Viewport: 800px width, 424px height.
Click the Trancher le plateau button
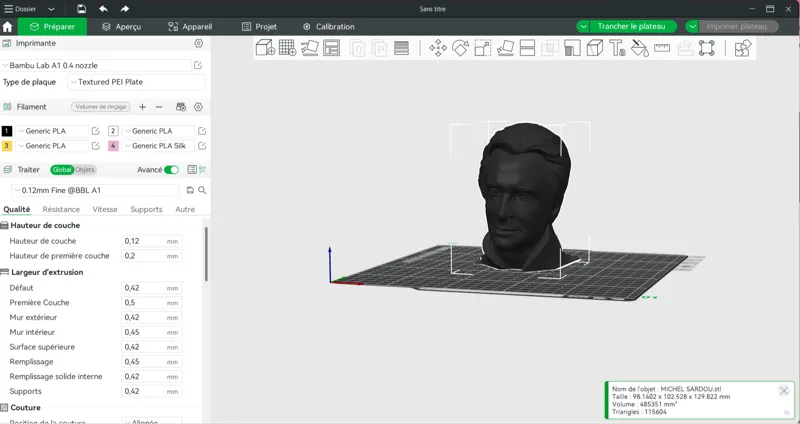click(631, 27)
